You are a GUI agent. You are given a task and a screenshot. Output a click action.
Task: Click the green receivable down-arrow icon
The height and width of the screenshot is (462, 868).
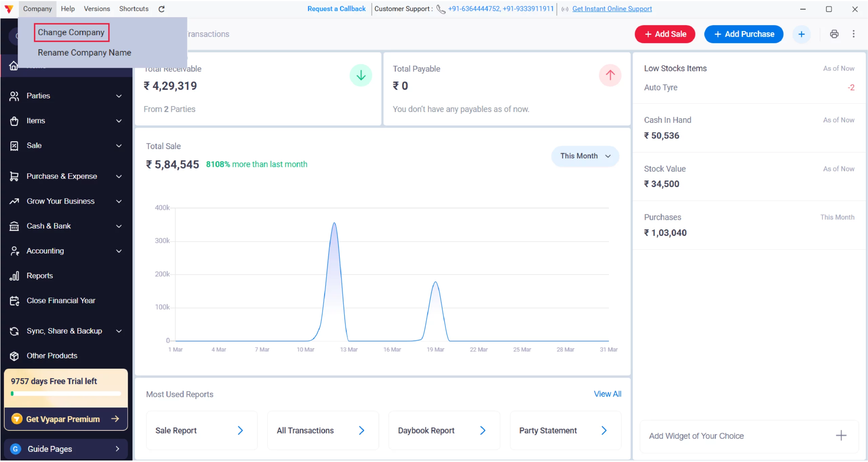(361, 75)
